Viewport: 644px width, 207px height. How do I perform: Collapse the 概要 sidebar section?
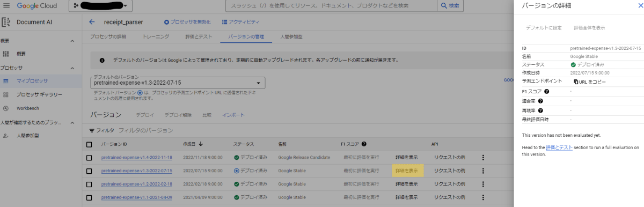pyautogui.click(x=72, y=41)
